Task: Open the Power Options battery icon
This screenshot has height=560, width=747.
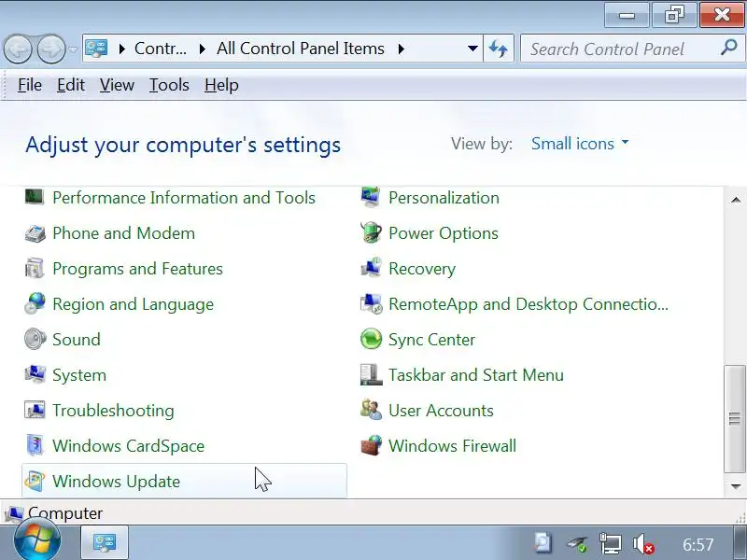Action: [x=371, y=233]
